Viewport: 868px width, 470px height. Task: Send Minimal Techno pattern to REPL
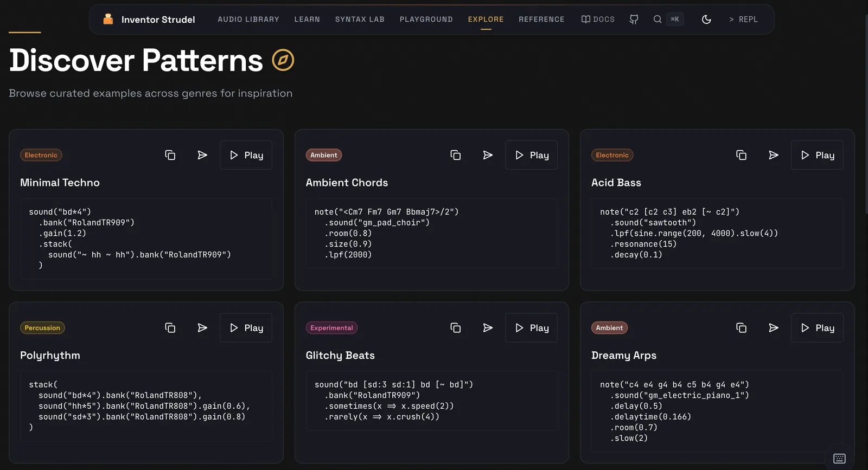coord(202,155)
